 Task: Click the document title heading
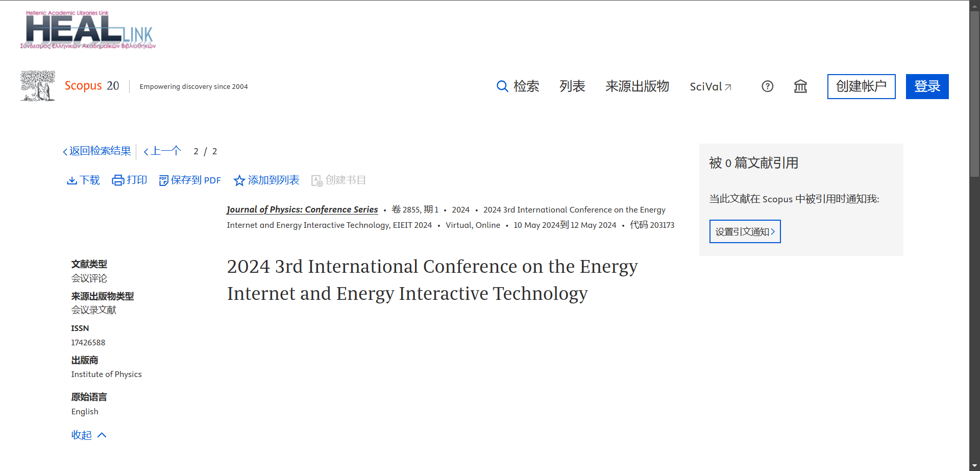432,280
